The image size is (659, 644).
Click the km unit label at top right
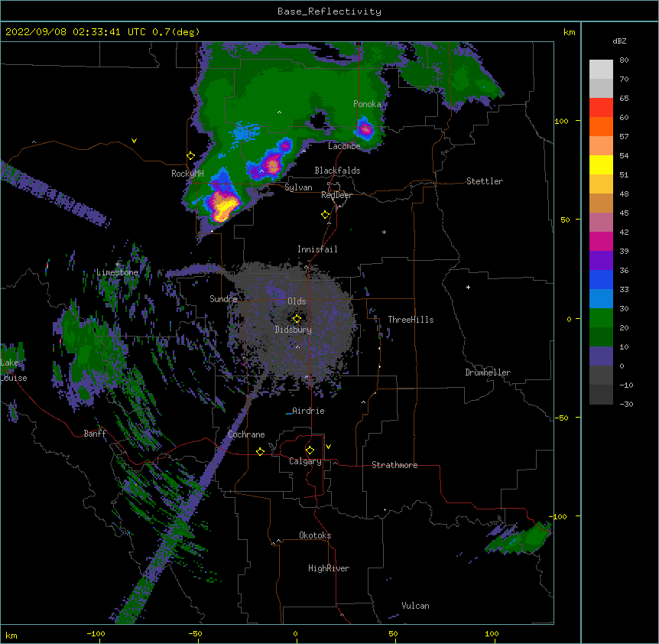(569, 32)
